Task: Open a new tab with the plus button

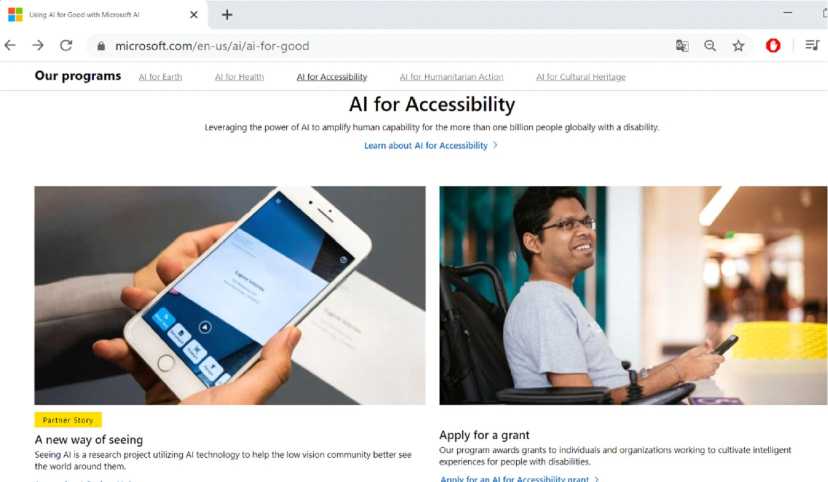Action: point(227,15)
